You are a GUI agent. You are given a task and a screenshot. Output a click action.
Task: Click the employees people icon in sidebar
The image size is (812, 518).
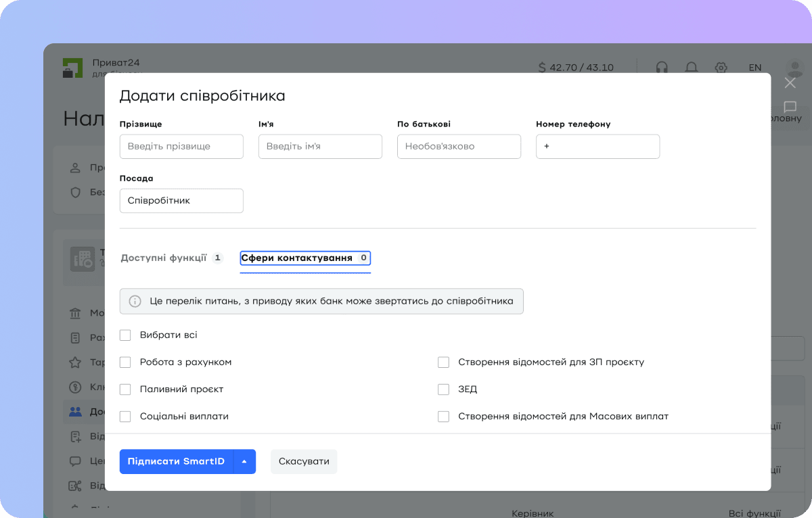75,411
